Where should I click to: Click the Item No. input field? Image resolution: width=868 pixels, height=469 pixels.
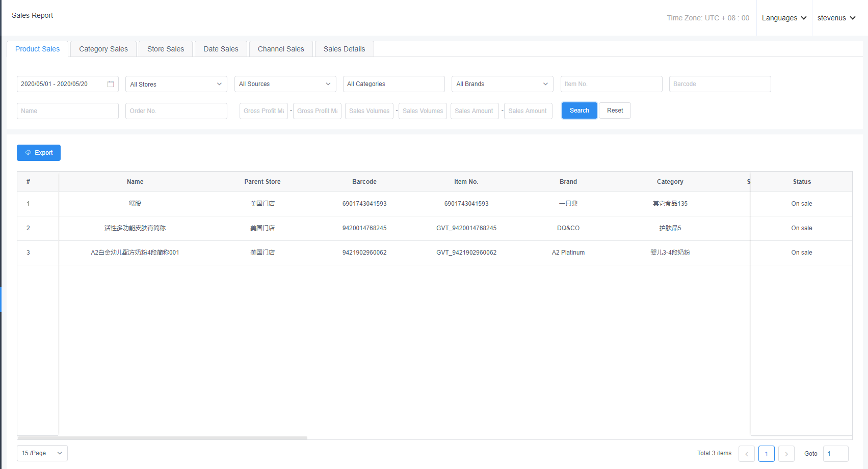tap(611, 84)
